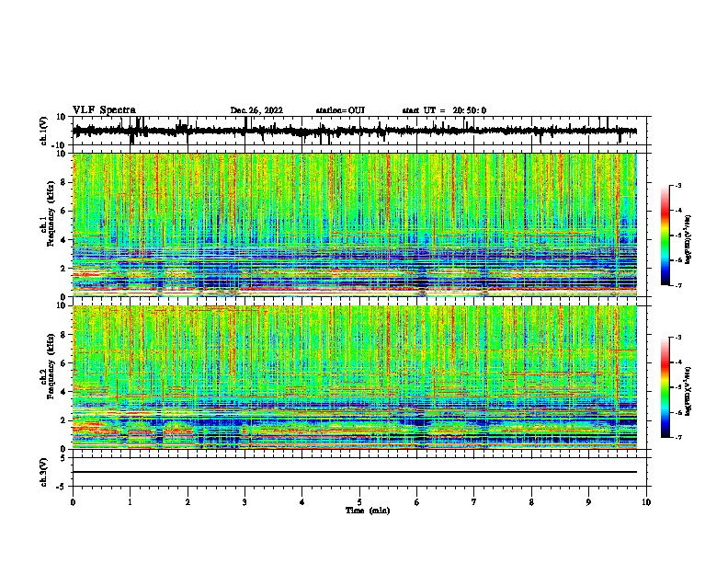Click the ch.1 colorbar log(PSD) unit label
The height and width of the screenshot is (563, 728).
click(x=688, y=239)
